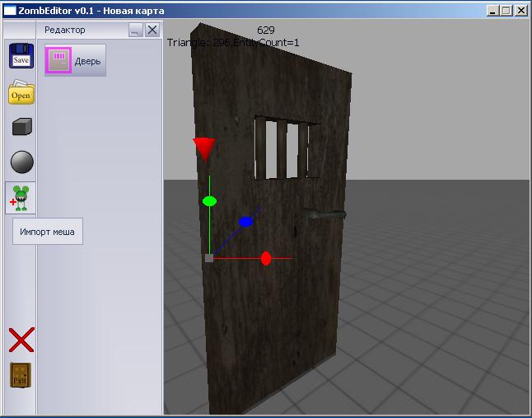
Task: Click the red cone arrow above the gizmo
Action: (203, 149)
